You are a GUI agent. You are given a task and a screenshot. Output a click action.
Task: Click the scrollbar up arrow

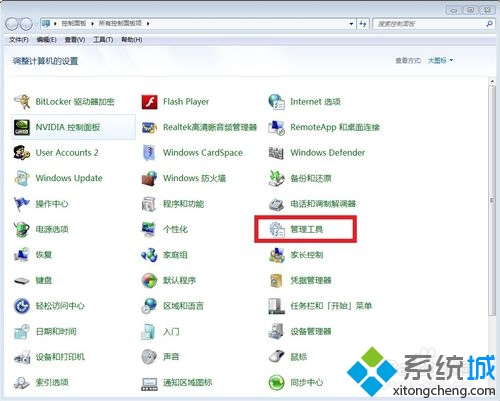492,81
